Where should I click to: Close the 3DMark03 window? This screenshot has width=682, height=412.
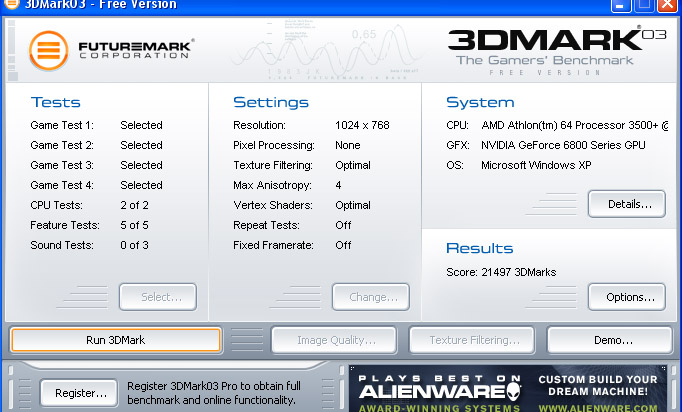click(667, 6)
